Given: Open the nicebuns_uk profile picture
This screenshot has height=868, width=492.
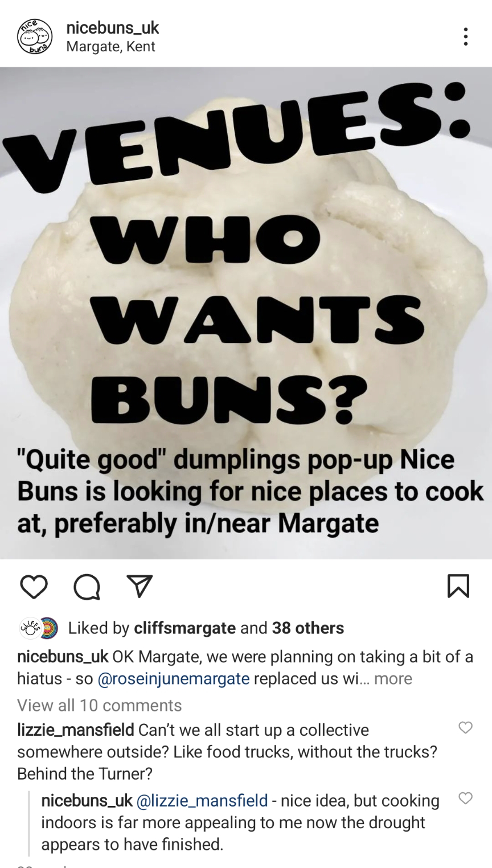Looking at the screenshot, I should click(x=35, y=36).
